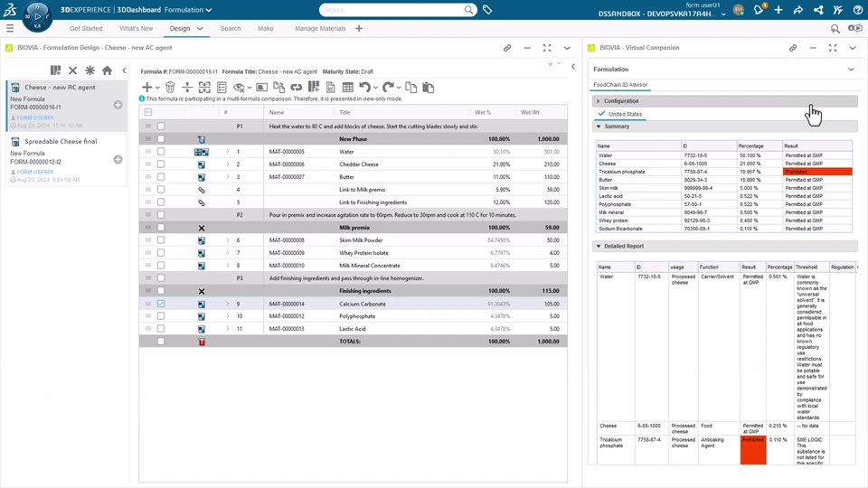The image size is (868, 488).
Task: Click the list view icon in formula toolbar
Action: [x=222, y=88]
